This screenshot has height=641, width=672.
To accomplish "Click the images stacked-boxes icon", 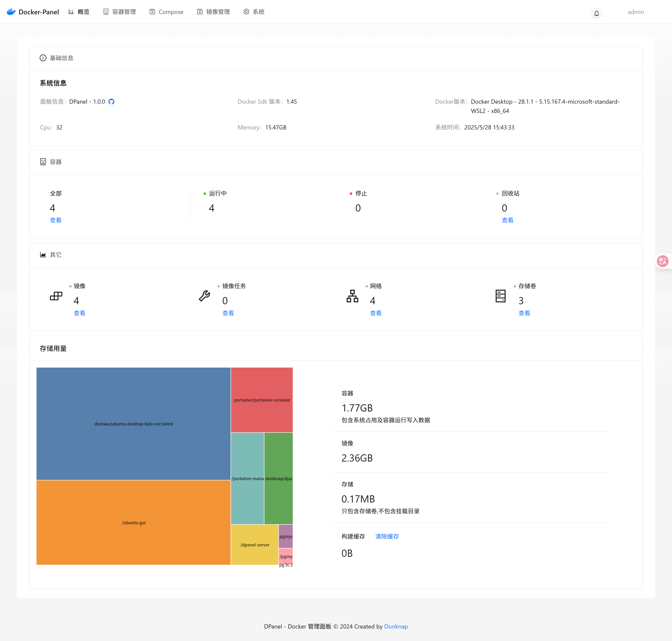I will [56, 296].
